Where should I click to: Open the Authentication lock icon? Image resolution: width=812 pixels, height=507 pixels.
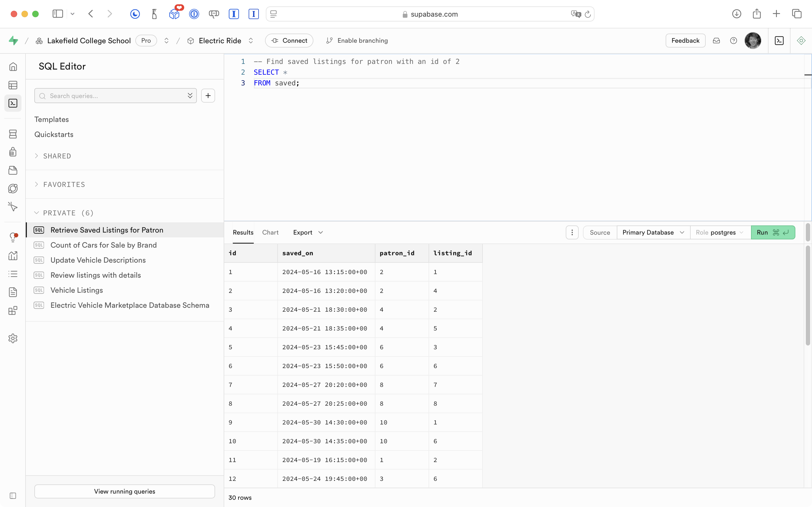click(13, 152)
